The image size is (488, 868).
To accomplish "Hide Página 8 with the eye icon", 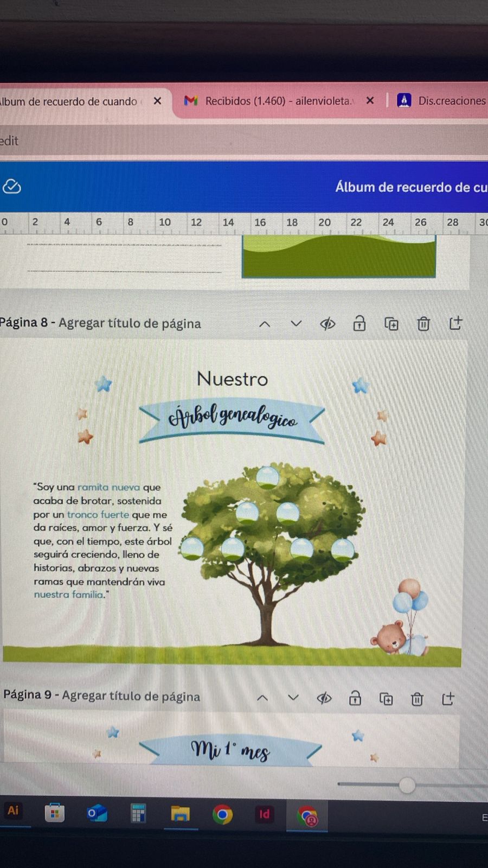I will (328, 324).
